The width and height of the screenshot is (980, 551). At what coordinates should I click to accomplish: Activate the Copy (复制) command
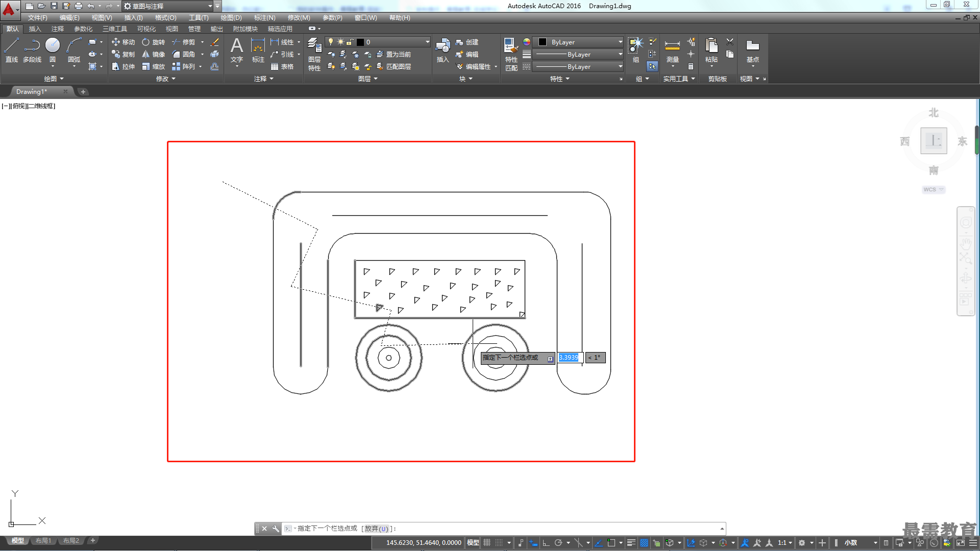(124, 55)
